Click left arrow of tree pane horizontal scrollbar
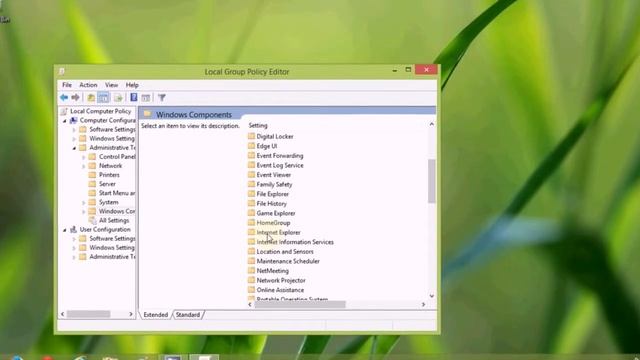The height and width of the screenshot is (360, 640). click(x=62, y=314)
